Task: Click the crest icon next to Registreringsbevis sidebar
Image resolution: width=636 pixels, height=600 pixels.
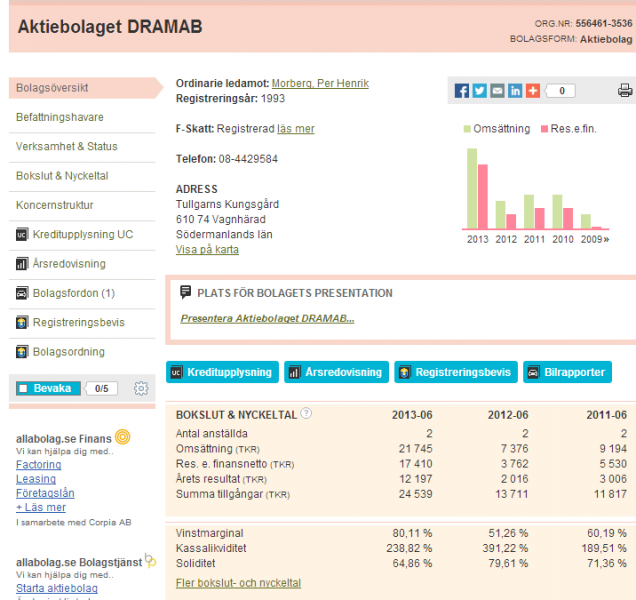Action: [x=21, y=323]
